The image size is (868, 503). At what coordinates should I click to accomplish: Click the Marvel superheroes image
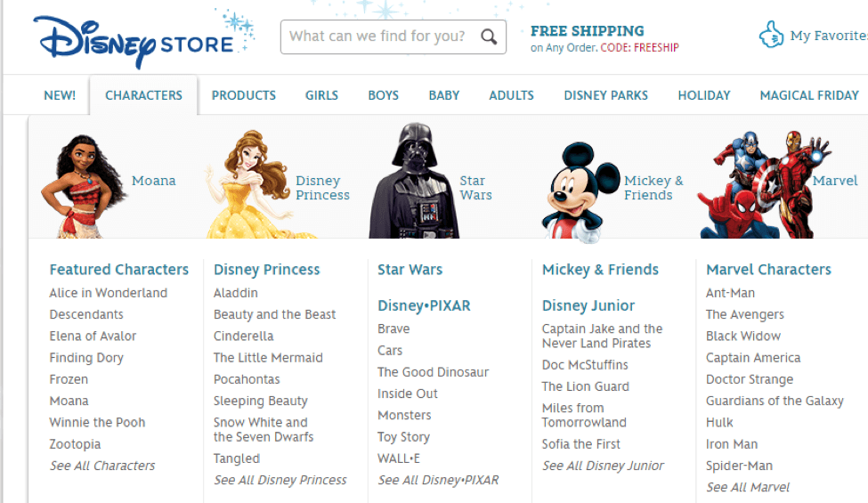pos(766,185)
